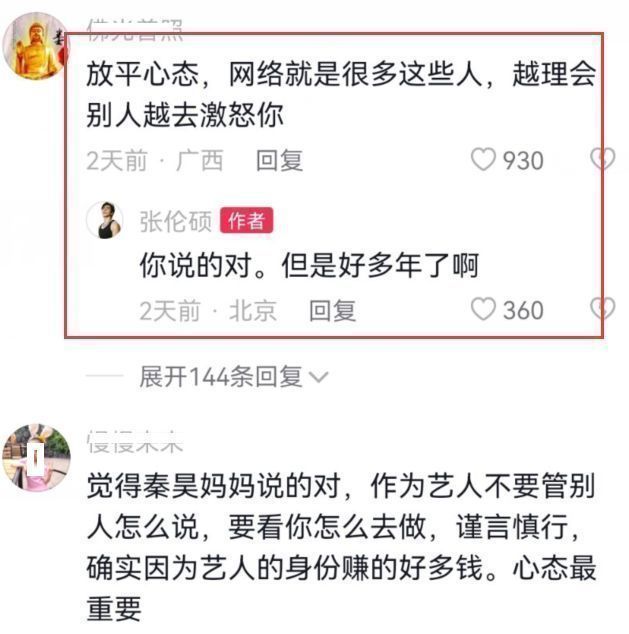
Task: Reply to the top comment from 广西
Action: (280, 160)
